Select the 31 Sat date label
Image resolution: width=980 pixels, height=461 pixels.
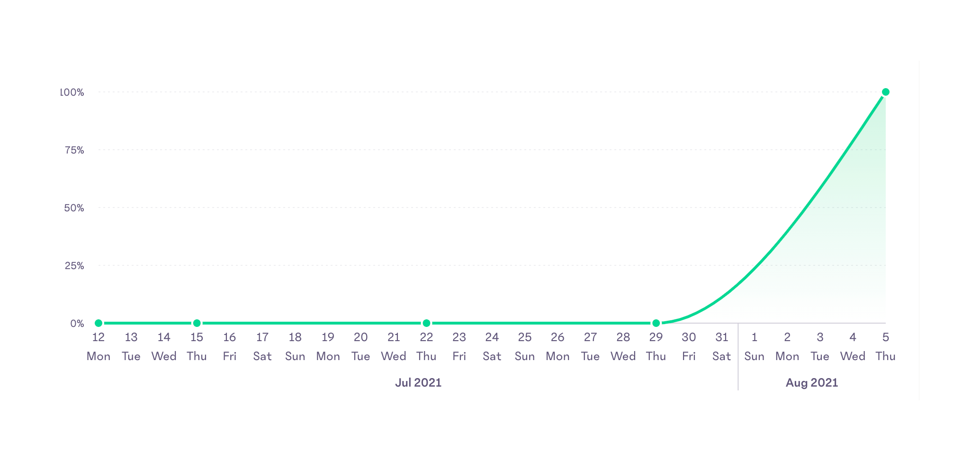pos(721,346)
